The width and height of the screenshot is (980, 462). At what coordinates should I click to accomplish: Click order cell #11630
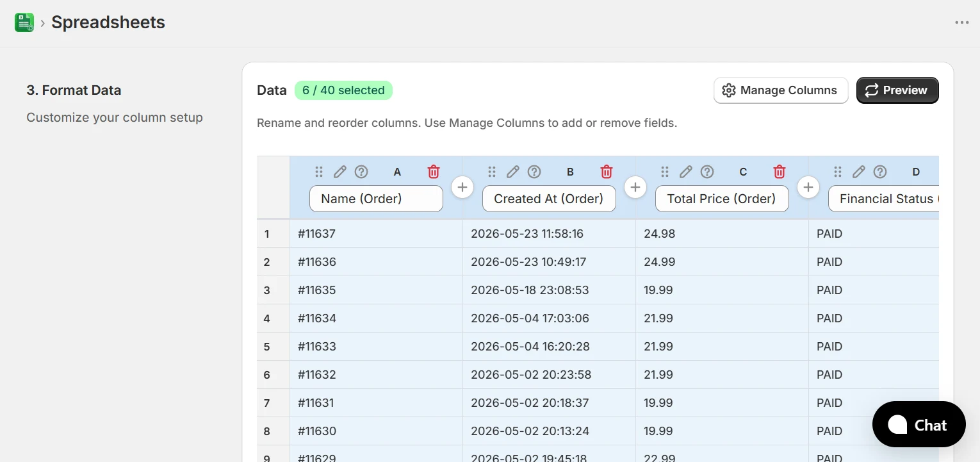click(376, 431)
